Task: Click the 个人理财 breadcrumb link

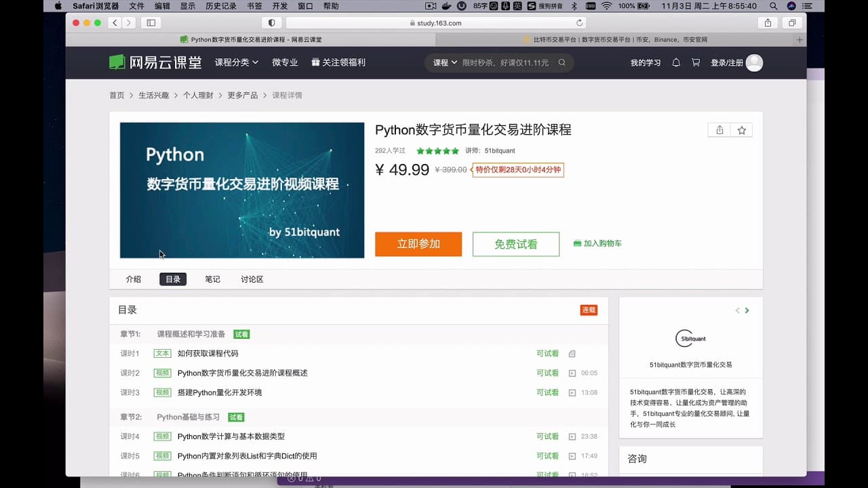Action: (x=198, y=96)
